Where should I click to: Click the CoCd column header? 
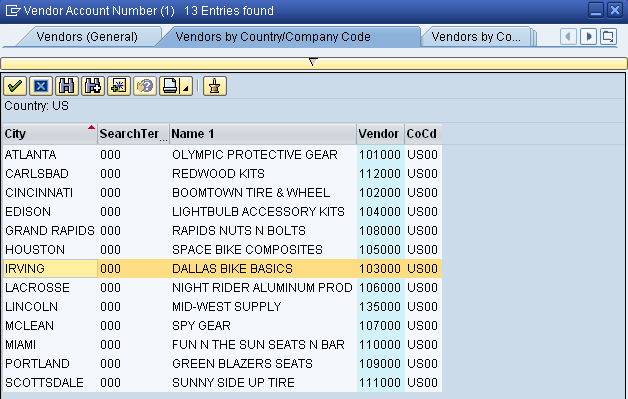(423, 134)
